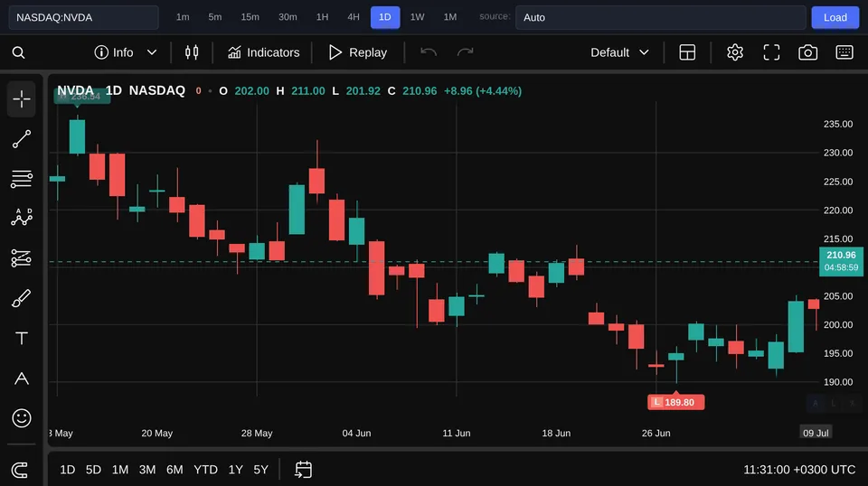Open the forecasting and measurement tools
The height and width of the screenshot is (486, 868).
click(22, 258)
